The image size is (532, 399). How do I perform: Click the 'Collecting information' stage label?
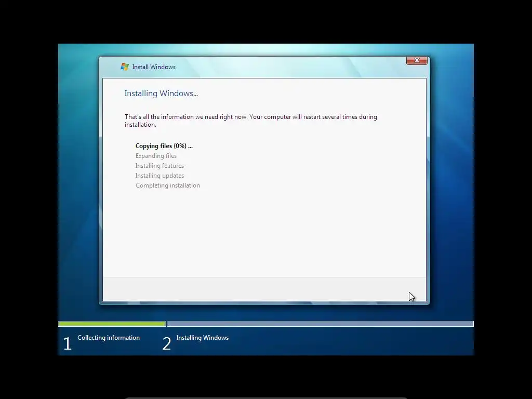(109, 338)
